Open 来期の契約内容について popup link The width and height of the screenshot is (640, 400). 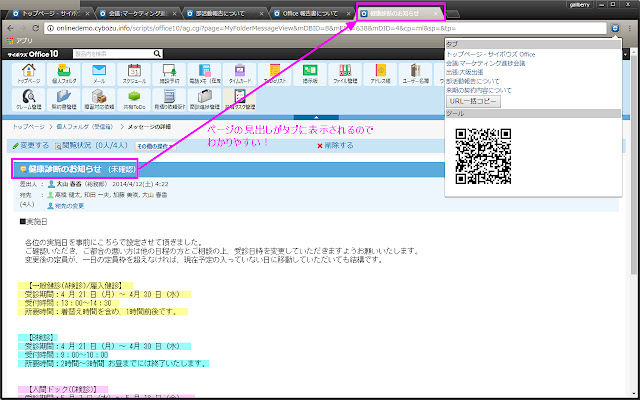(x=479, y=90)
